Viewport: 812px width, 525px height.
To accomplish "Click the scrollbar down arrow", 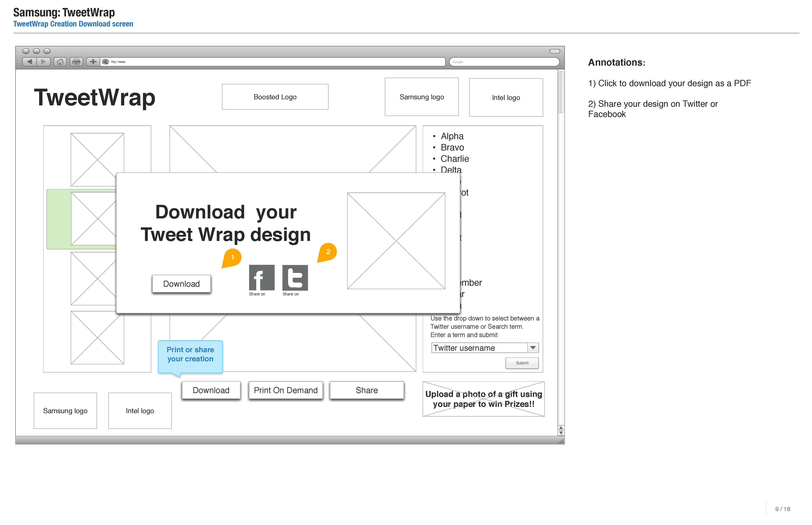I will (561, 433).
